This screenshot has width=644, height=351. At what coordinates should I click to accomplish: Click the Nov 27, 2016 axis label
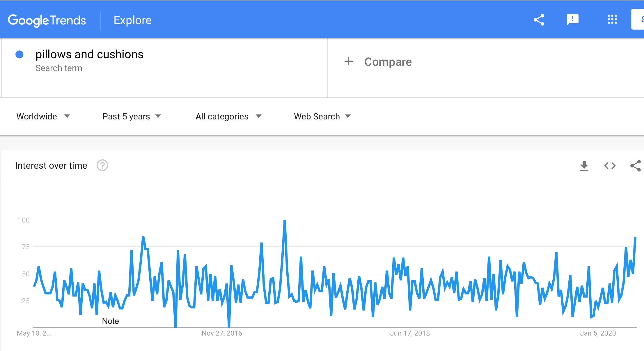pyautogui.click(x=222, y=333)
